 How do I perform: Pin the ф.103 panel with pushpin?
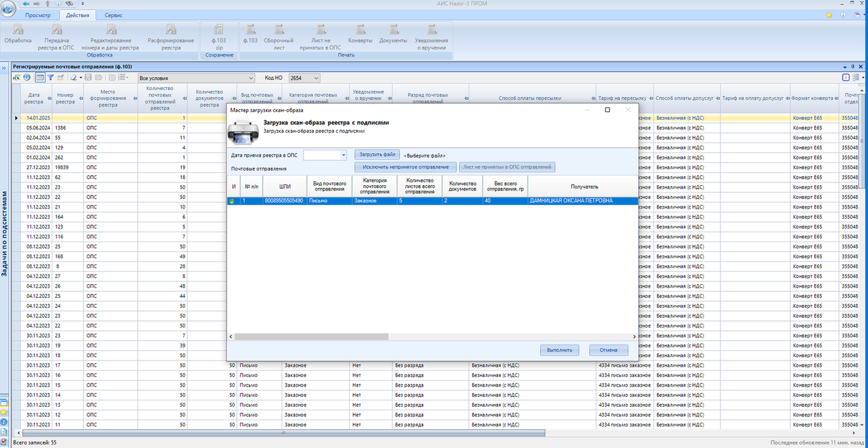click(x=853, y=66)
